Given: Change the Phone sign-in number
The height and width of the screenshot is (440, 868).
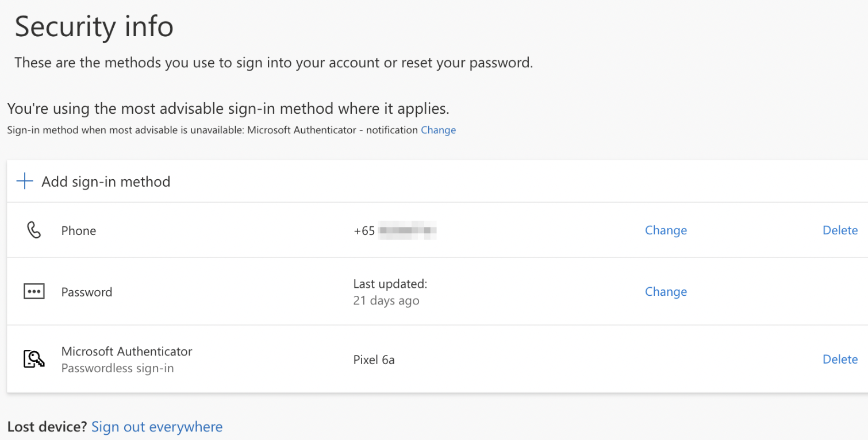Looking at the screenshot, I should (666, 230).
